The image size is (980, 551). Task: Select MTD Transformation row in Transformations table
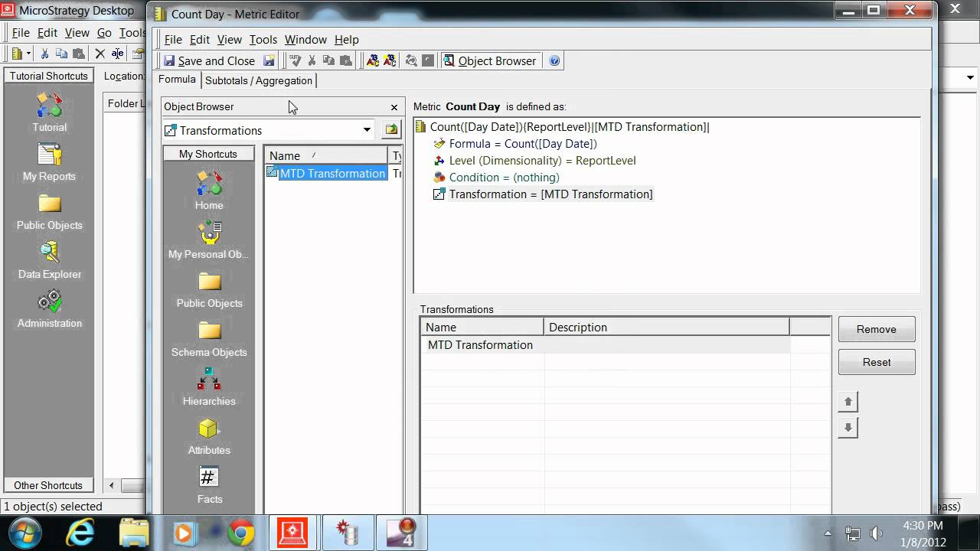click(x=606, y=345)
